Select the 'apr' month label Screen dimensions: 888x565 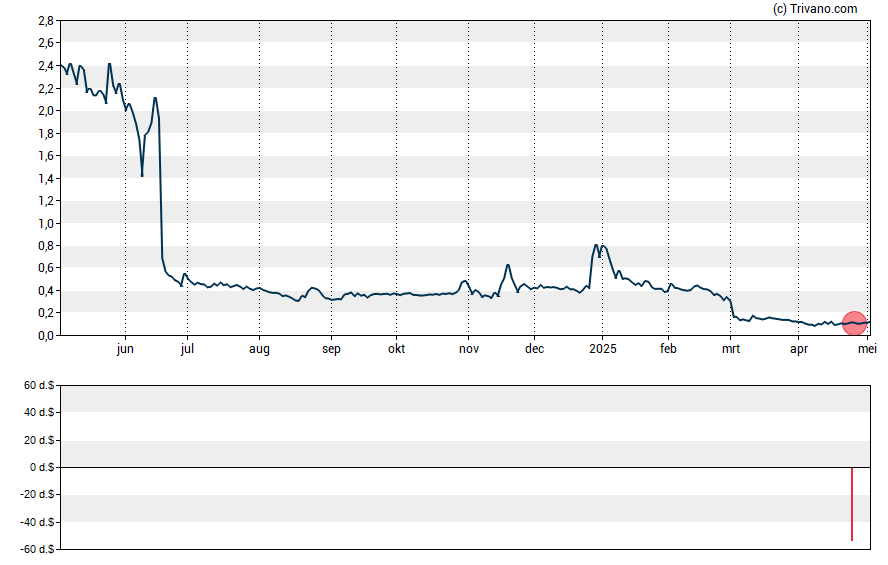(x=799, y=349)
